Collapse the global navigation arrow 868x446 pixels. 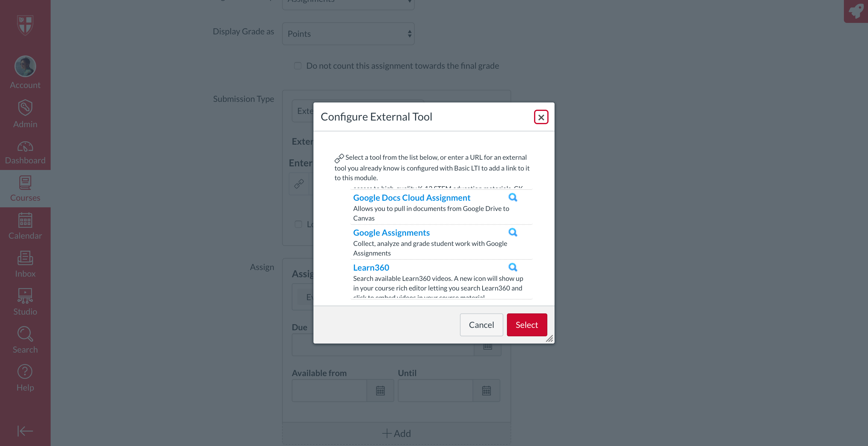coord(25,431)
